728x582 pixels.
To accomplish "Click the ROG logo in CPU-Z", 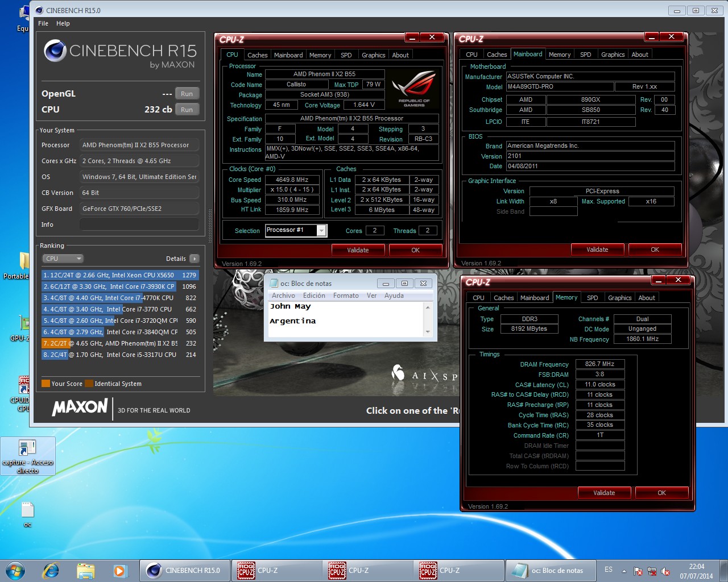I will 414,88.
